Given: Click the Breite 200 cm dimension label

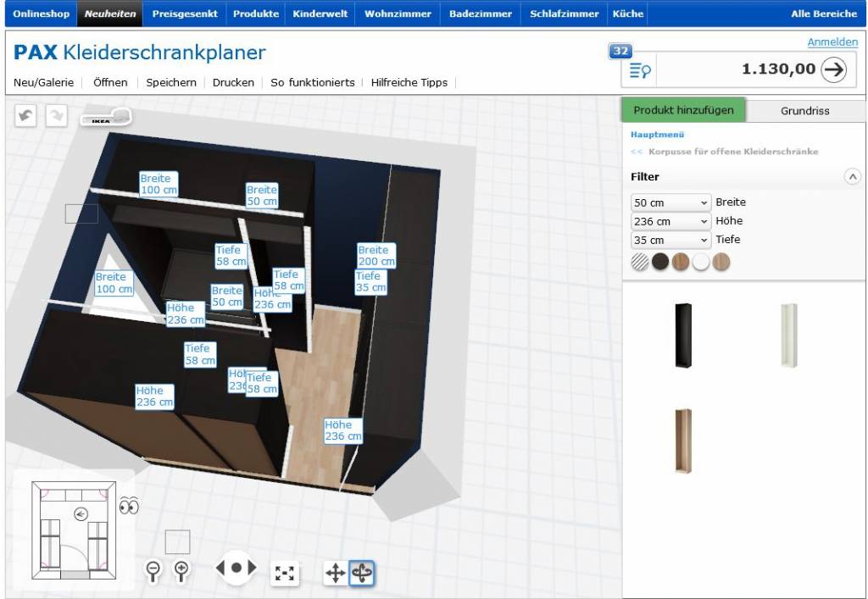Looking at the screenshot, I should (376, 256).
